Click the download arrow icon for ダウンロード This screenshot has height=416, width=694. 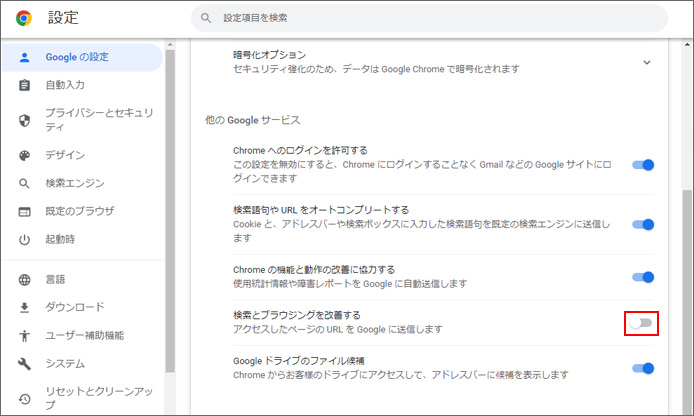coord(24,308)
